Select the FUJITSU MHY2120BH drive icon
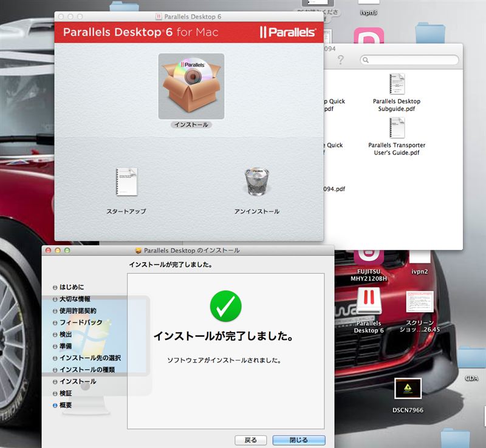486x448 pixels. coord(369,257)
